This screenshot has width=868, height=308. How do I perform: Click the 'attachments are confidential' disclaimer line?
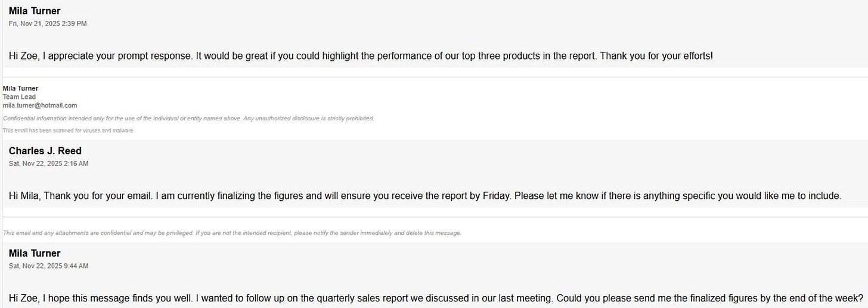(x=231, y=233)
